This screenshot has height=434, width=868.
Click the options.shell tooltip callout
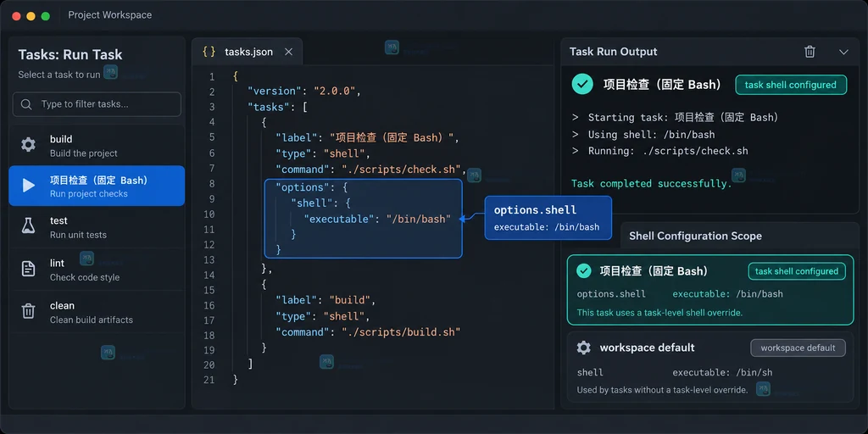click(x=548, y=218)
